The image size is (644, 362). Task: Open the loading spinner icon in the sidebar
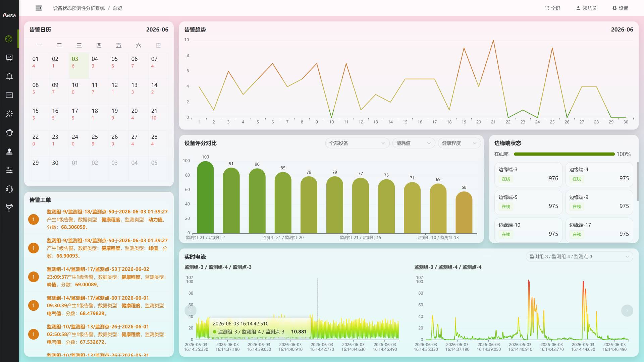pyautogui.click(x=9, y=114)
